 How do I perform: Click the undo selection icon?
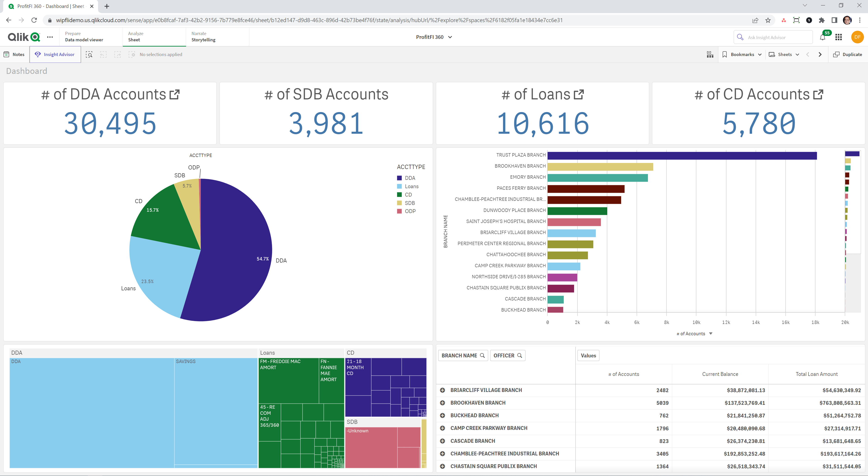[104, 54]
